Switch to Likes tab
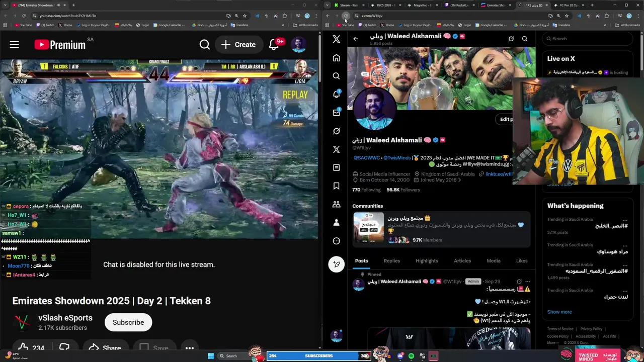644x362 pixels. (522, 261)
